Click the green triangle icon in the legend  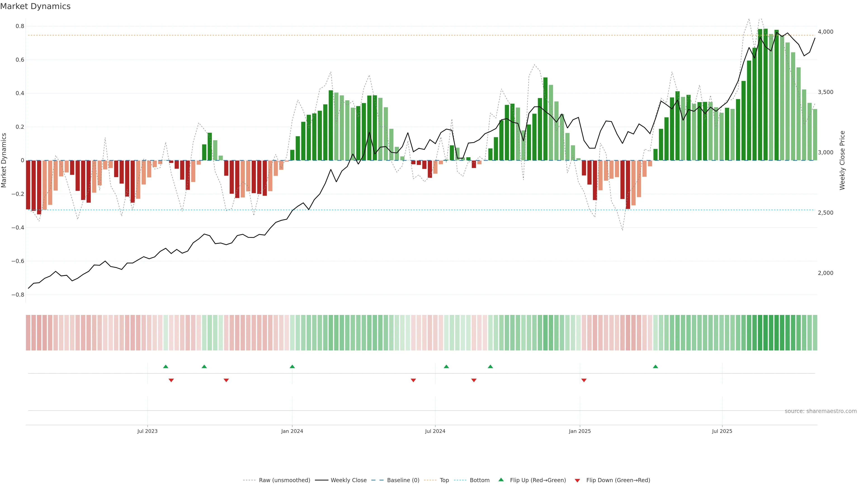pos(501,480)
